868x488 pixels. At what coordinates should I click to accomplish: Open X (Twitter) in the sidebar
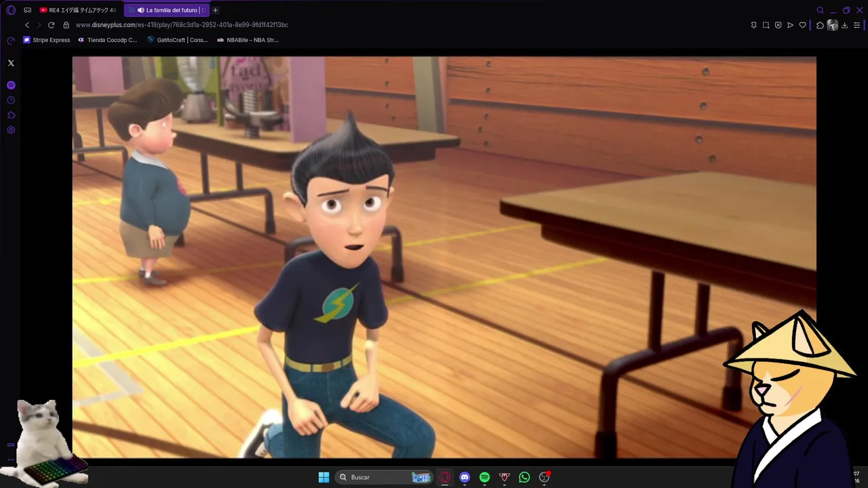pyautogui.click(x=11, y=63)
